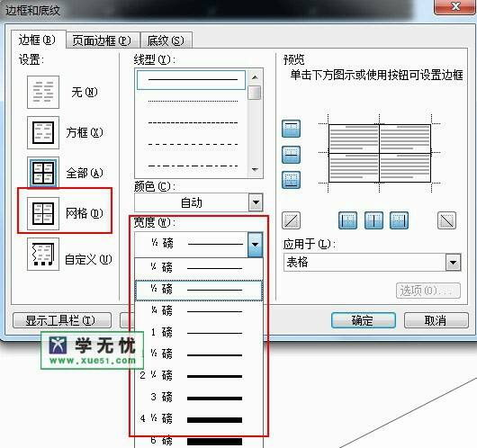Toggle the diagonal-up border button
This screenshot has height=448, width=477.
[291, 220]
